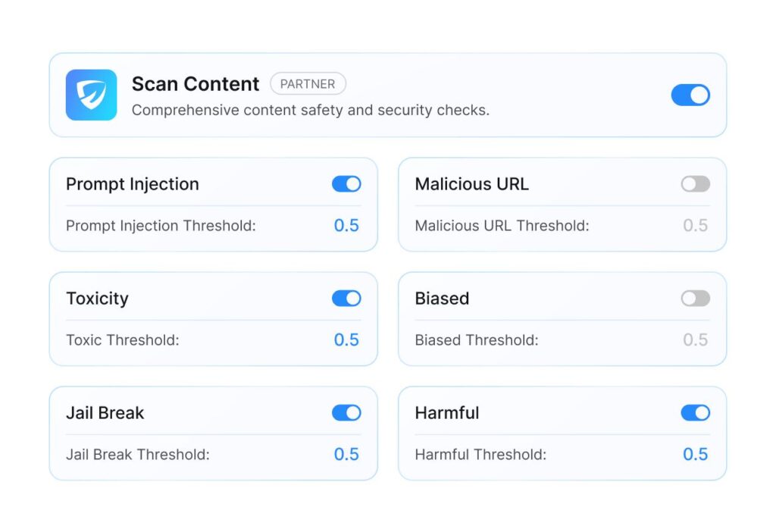776x532 pixels.
Task: Switch off the Jail Break toggle
Action: tap(346, 413)
